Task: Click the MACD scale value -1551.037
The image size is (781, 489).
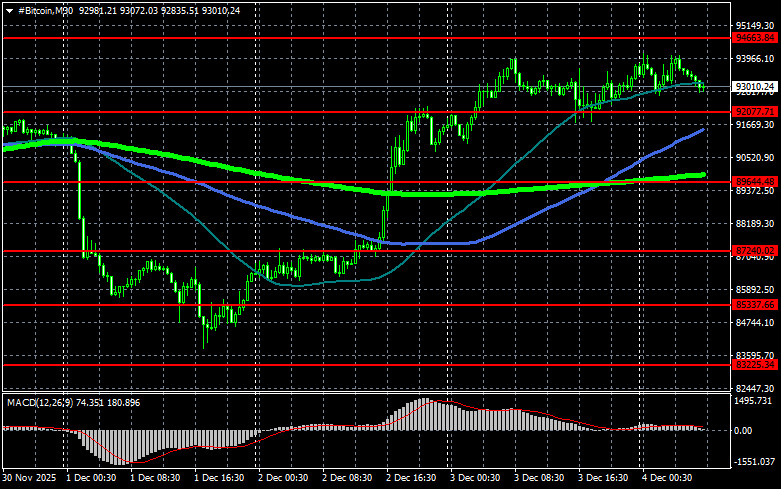Action: 755,463
